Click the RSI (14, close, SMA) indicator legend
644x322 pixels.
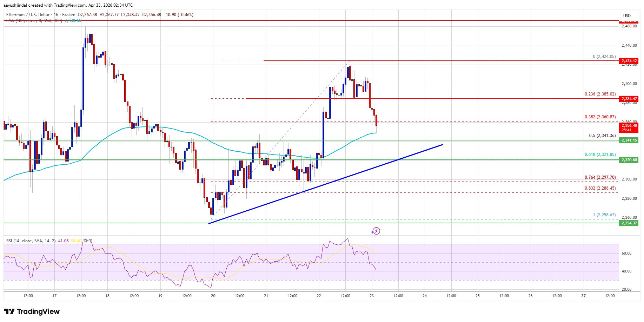31,241
